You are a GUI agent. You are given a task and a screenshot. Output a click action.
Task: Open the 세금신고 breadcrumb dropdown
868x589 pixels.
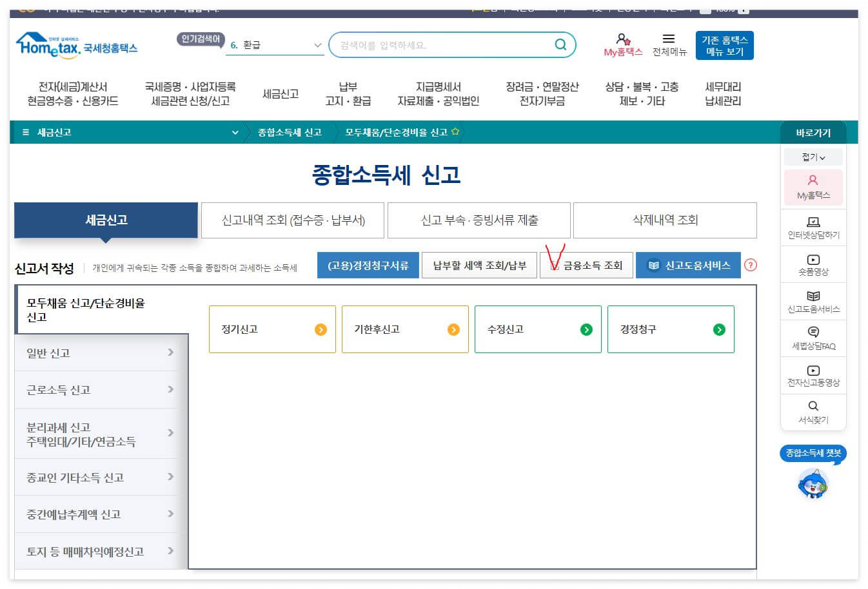pyautogui.click(x=234, y=131)
